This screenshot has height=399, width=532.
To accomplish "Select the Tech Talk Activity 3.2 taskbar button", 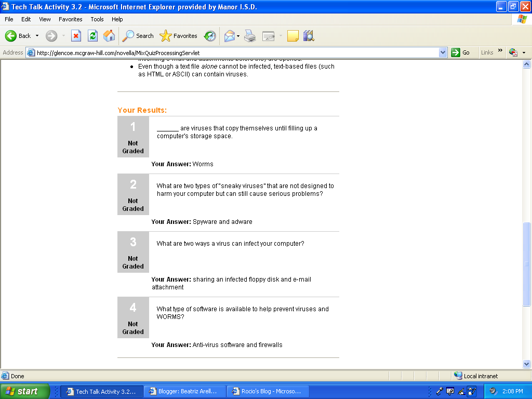I will coord(102,391).
